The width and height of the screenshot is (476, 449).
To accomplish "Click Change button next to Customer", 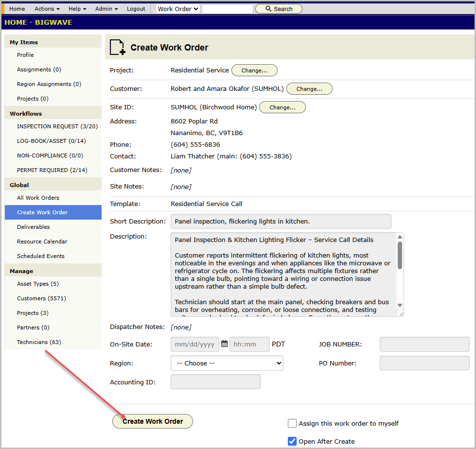I will 309,89.
